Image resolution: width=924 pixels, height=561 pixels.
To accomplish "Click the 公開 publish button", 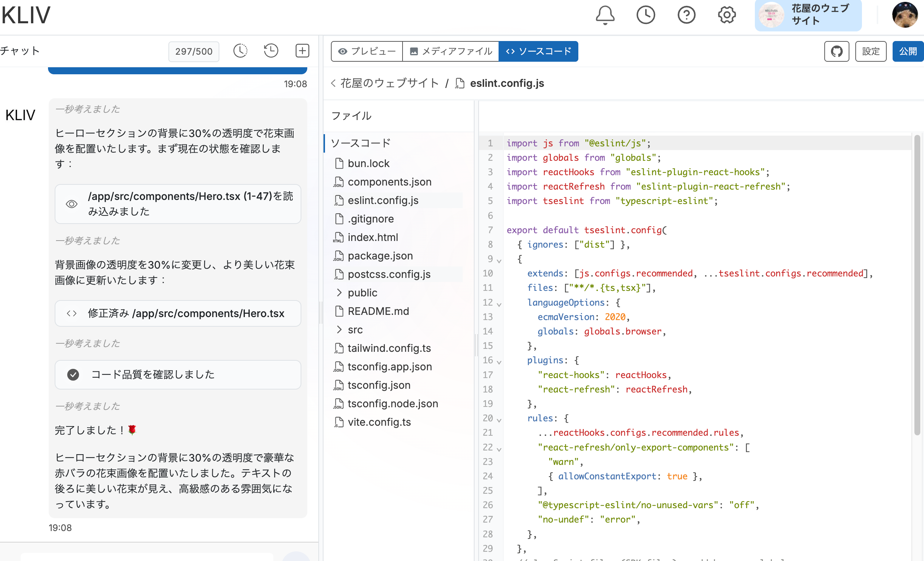I will (907, 51).
